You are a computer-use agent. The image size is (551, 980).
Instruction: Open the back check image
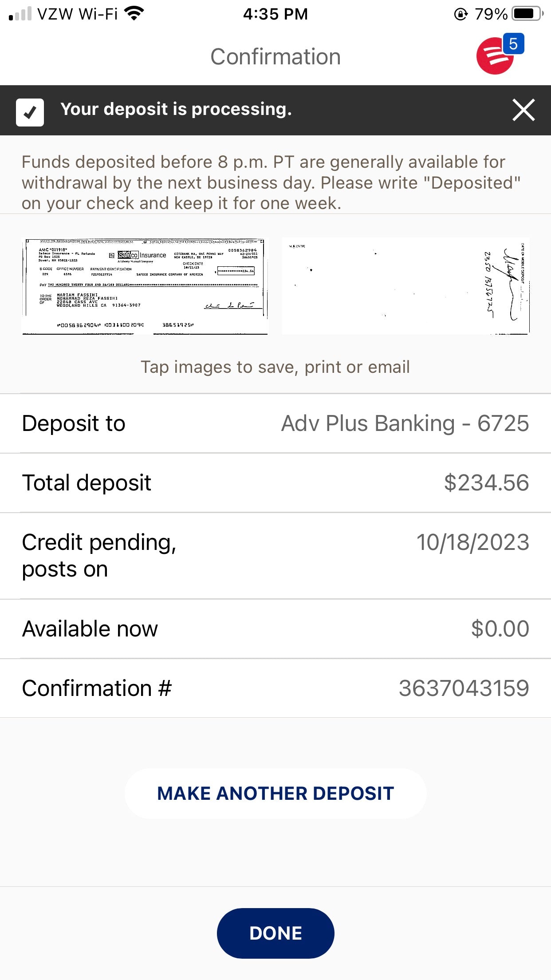coord(406,286)
